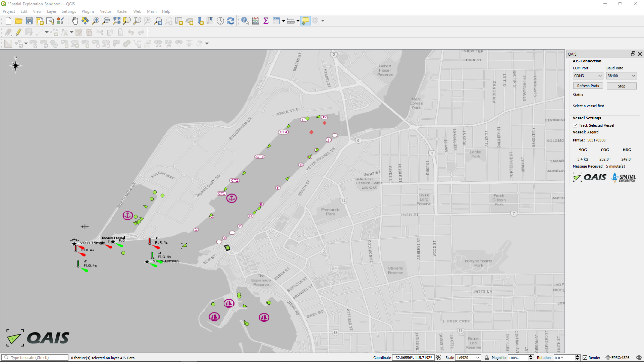Viewport: 644px width, 362px height.
Task: Open the COM Port dropdown
Action: pyautogui.click(x=588, y=76)
